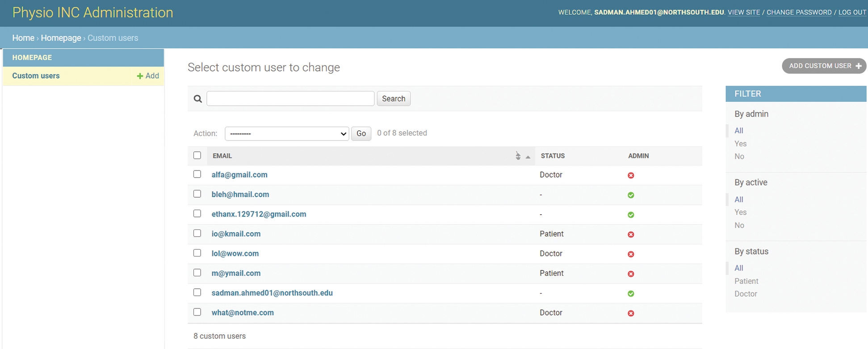Image resolution: width=868 pixels, height=349 pixels.
Task: Toggle the Email column sort order arrow
Action: point(528,157)
